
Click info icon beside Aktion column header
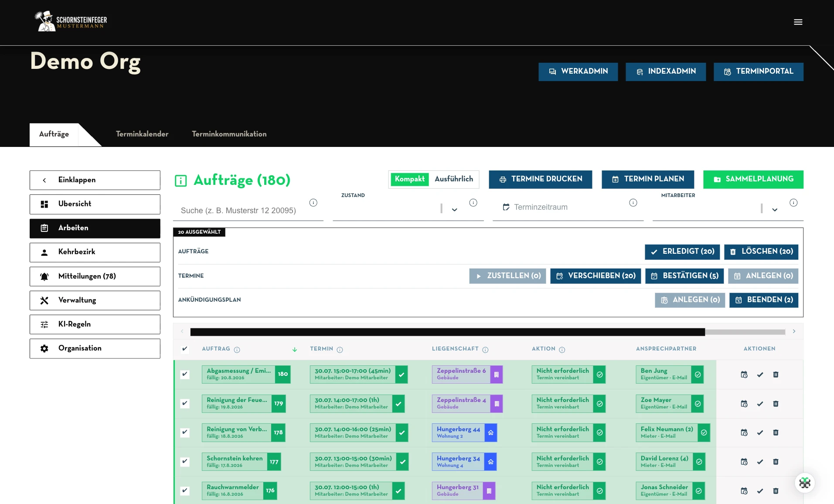562,350
